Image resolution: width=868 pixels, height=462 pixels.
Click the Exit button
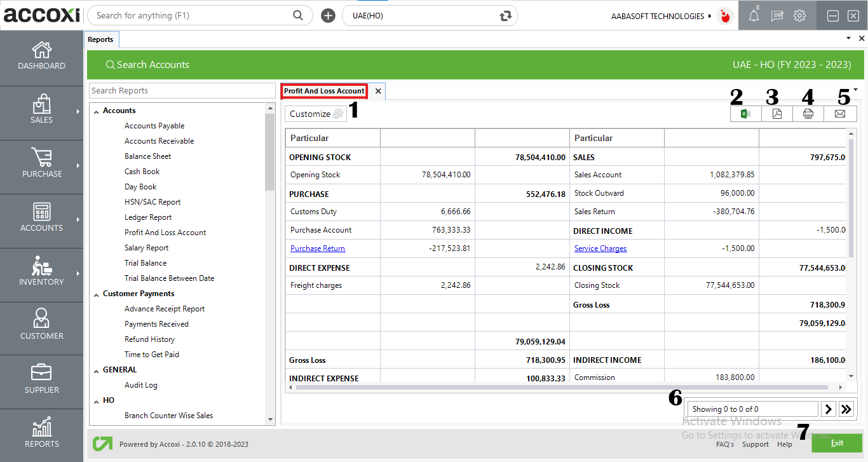837,443
